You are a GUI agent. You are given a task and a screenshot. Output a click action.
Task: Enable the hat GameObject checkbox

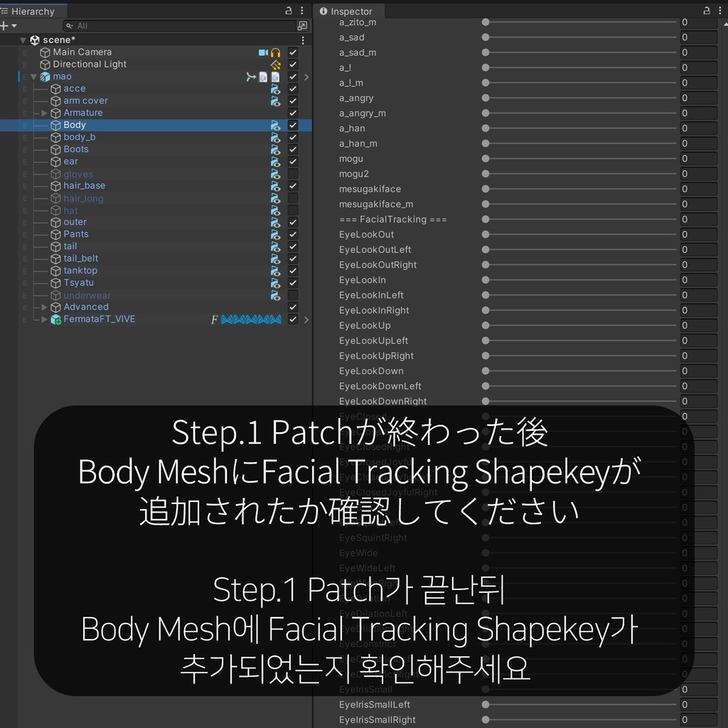point(293,210)
